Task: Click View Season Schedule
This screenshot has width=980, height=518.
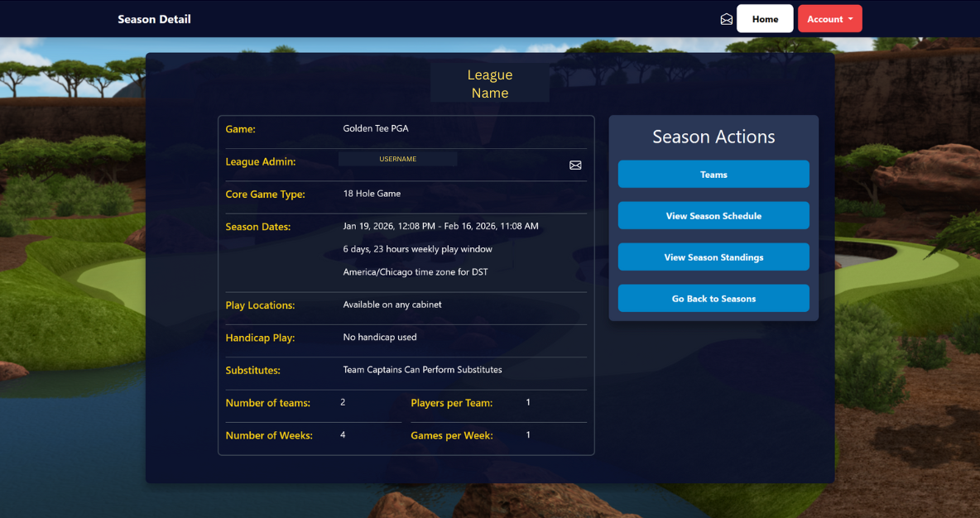Action: (x=713, y=216)
